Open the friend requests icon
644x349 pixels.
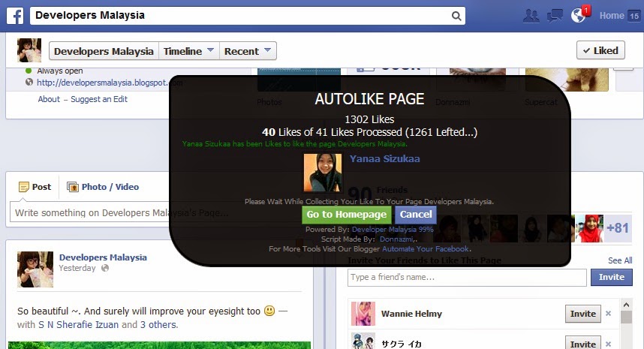[x=531, y=16]
